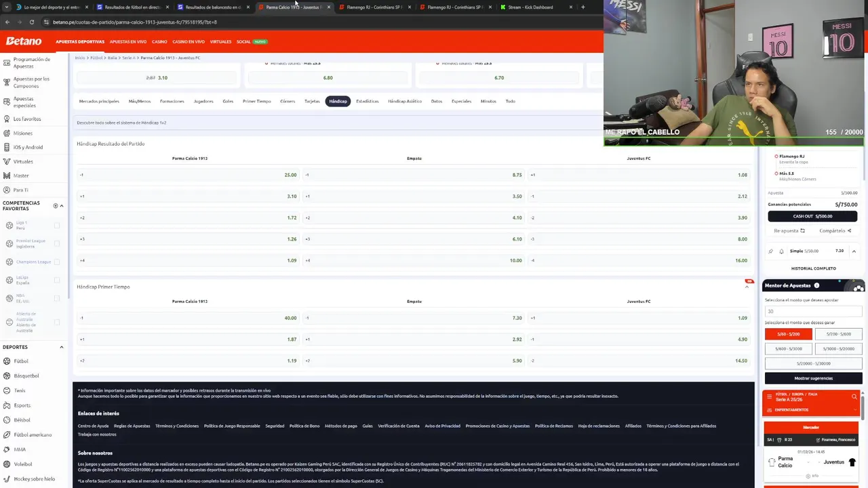Check the NBA EE.UU. checkbox
Image resolution: width=868 pixels, height=488 pixels.
coord(57,298)
